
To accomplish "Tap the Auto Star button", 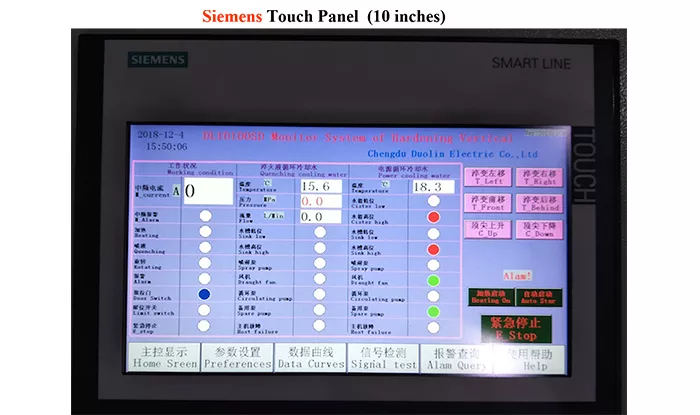I will (x=538, y=298).
